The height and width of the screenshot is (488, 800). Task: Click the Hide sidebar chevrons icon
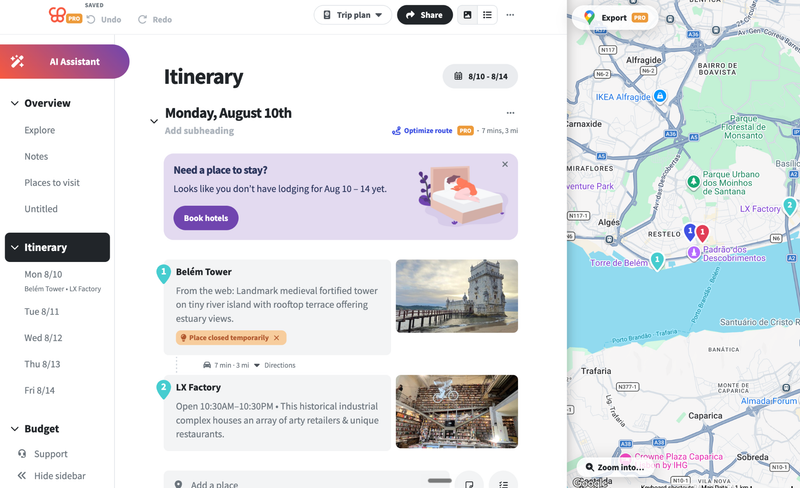(x=21, y=476)
